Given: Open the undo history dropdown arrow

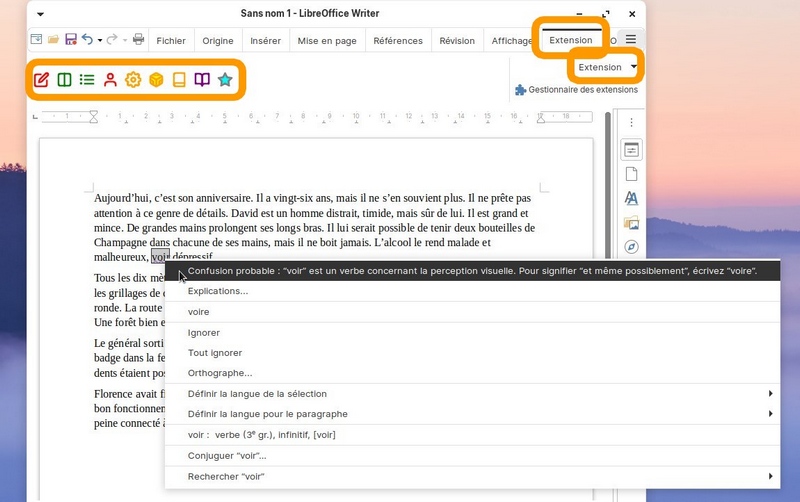Looking at the screenshot, I should [100, 40].
